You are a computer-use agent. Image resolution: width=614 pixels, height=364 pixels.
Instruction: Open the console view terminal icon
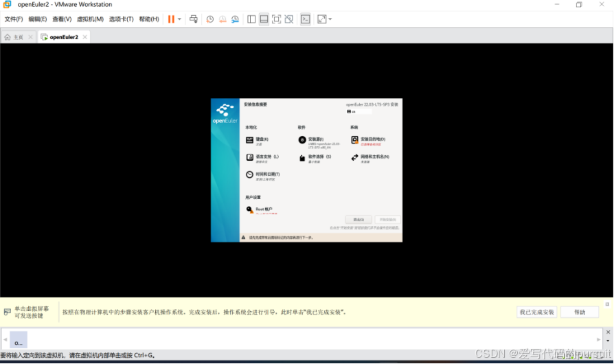point(306,19)
